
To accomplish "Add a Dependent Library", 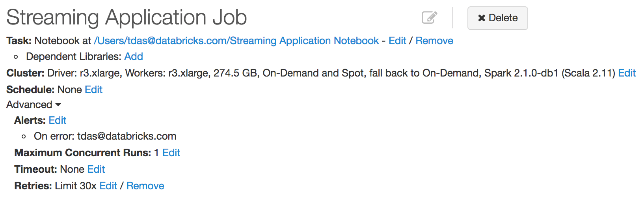I will tap(134, 56).
